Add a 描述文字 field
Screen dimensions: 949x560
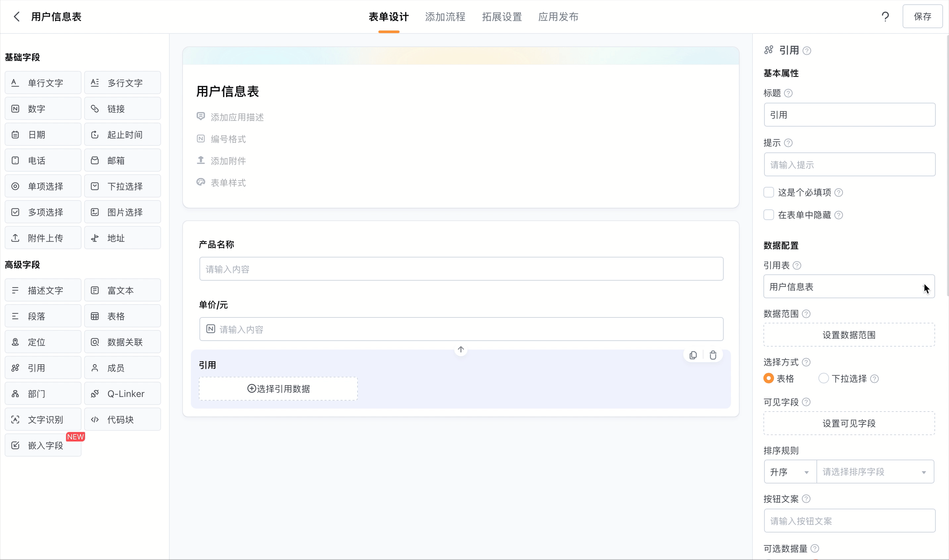click(x=43, y=290)
